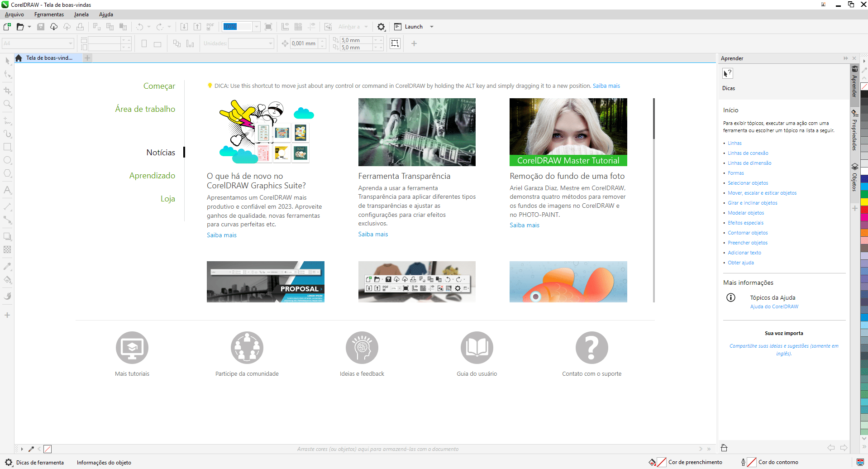
Task: Click the Linhas de conexão topic
Action: [748, 153]
